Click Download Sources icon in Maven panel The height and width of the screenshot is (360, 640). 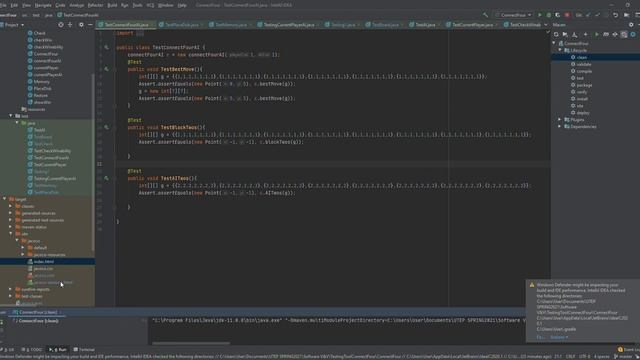(x=575, y=35)
